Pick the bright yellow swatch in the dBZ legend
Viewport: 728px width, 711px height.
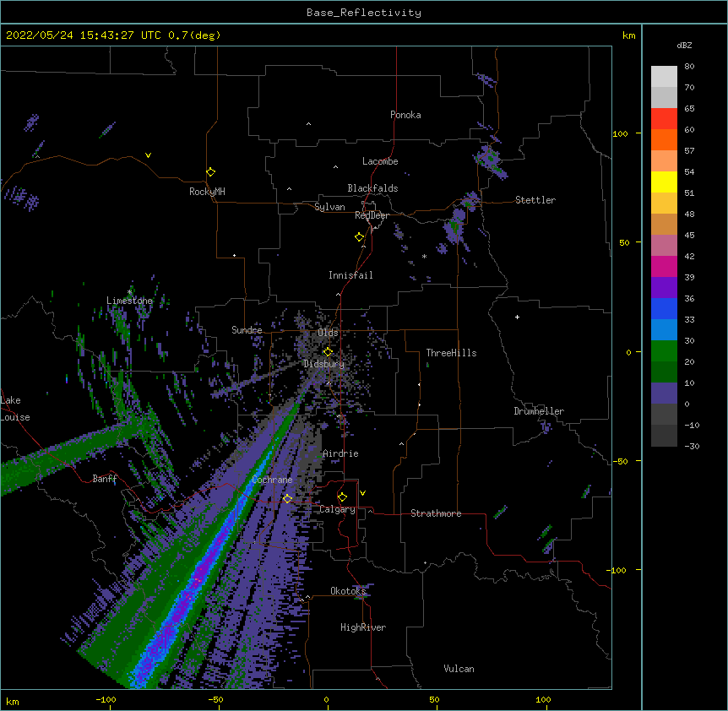[x=664, y=182]
